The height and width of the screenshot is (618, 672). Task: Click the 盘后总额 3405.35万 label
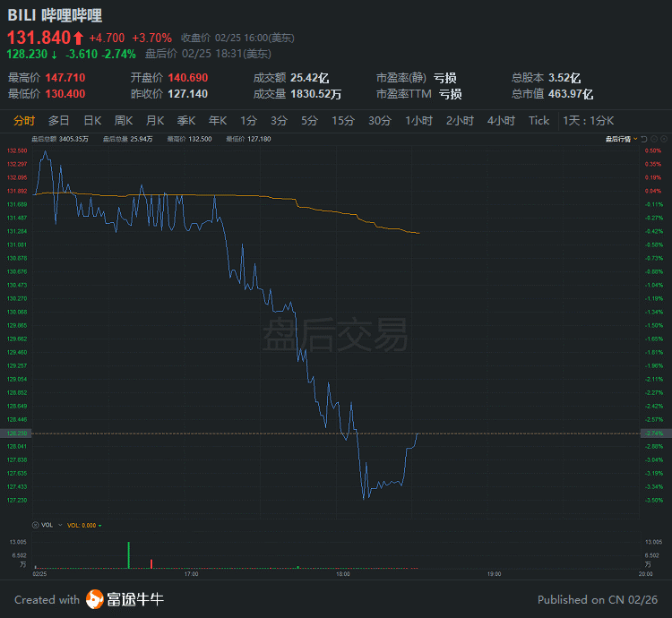[60, 139]
